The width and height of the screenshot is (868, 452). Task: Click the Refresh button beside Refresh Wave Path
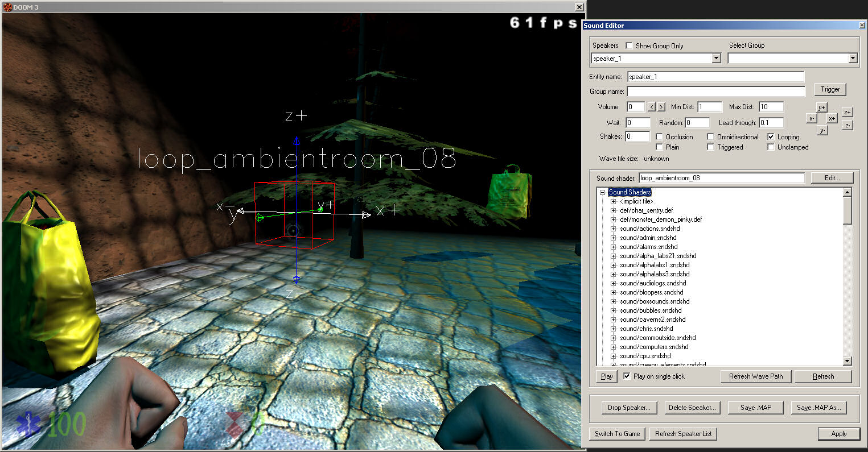(x=823, y=376)
